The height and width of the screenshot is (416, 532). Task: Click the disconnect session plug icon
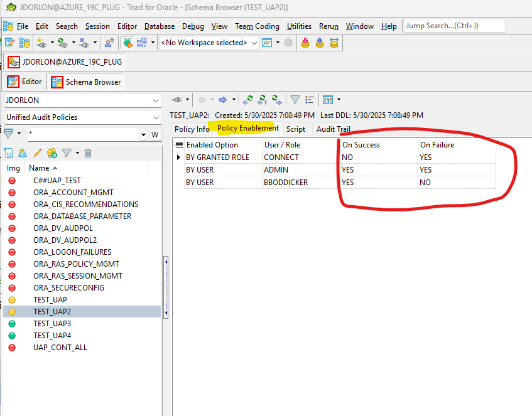pos(84,43)
